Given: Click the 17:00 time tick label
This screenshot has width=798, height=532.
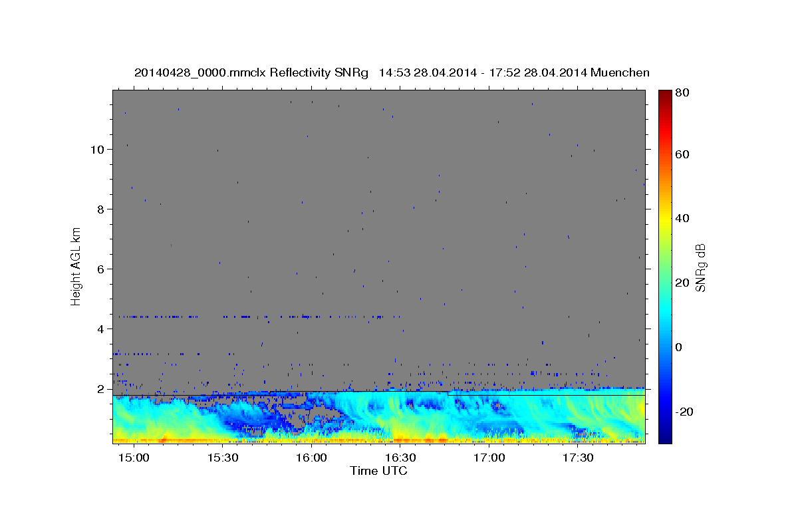Looking at the screenshot, I should click(x=489, y=458).
